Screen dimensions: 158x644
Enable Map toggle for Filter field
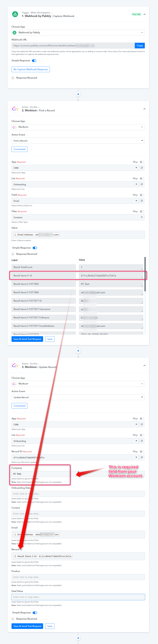pyautogui.click(x=142, y=212)
